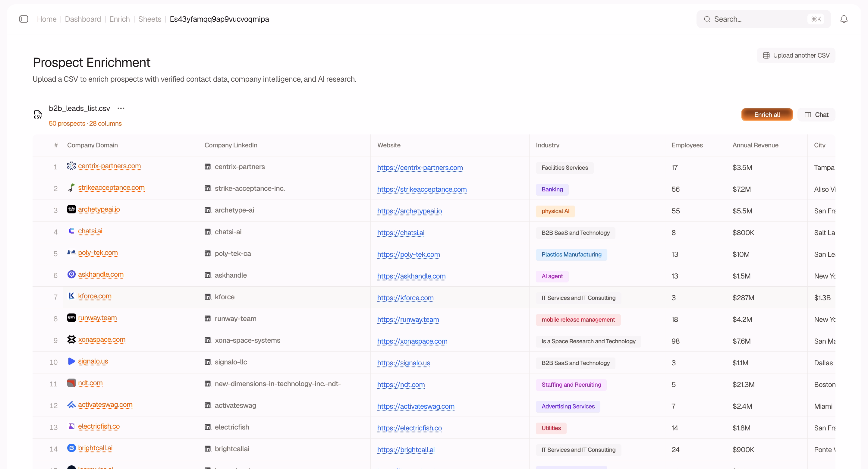Screen dimensions: 868x469
Task: Go to Home in breadcrumb
Action: tap(47, 19)
